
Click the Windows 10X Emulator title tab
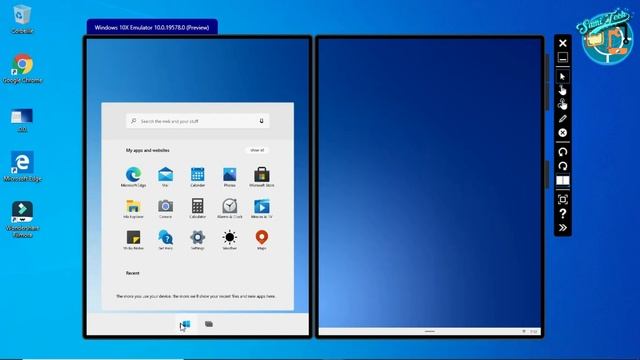152,27
